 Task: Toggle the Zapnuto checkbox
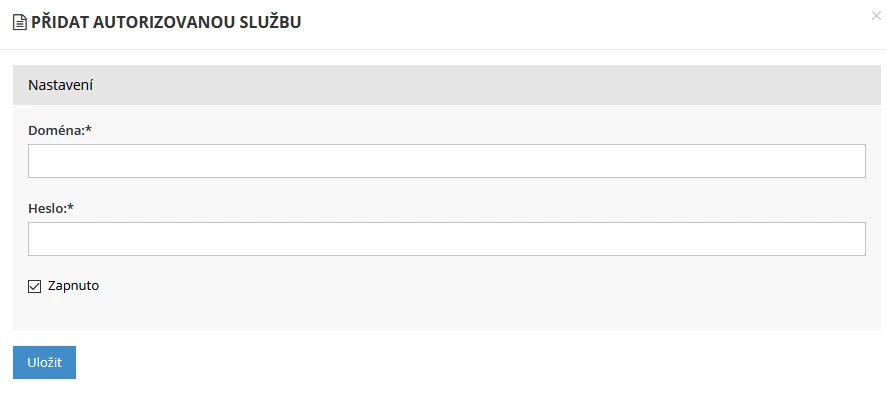pyautogui.click(x=35, y=287)
